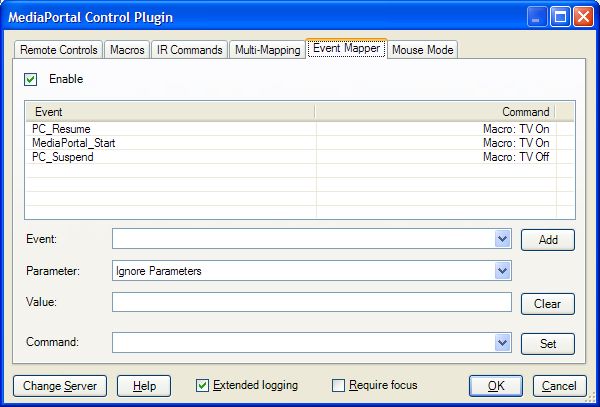Select the Multi-Mapping tab
The height and width of the screenshot is (407, 600).
(x=267, y=50)
